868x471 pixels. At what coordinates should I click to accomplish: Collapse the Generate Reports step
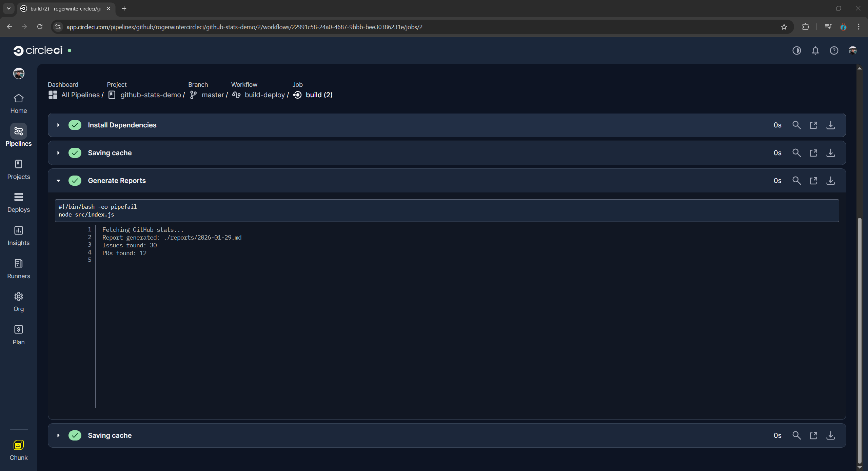[58, 181]
